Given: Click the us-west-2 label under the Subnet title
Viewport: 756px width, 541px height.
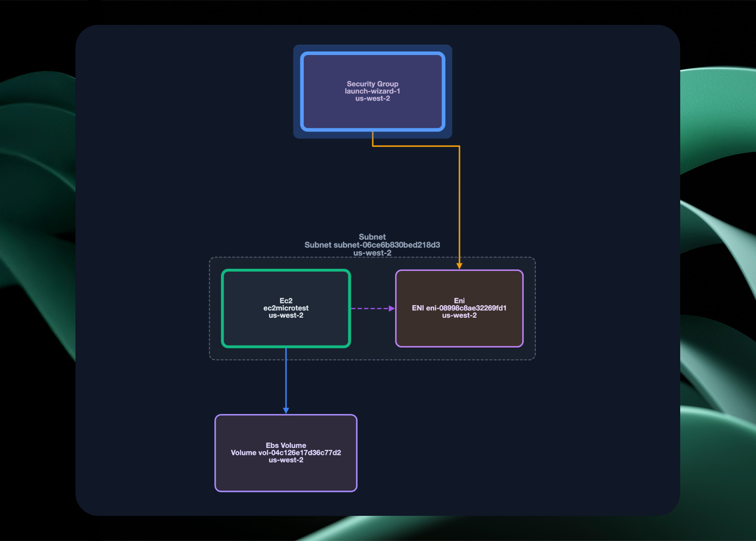Looking at the screenshot, I should pyautogui.click(x=372, y=253).
